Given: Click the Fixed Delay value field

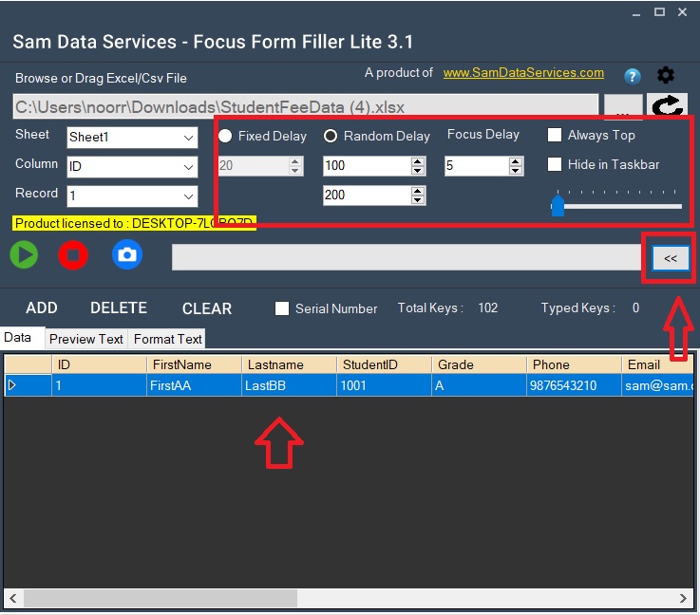Looking at the screenshot, I should (x=254, y=165).
